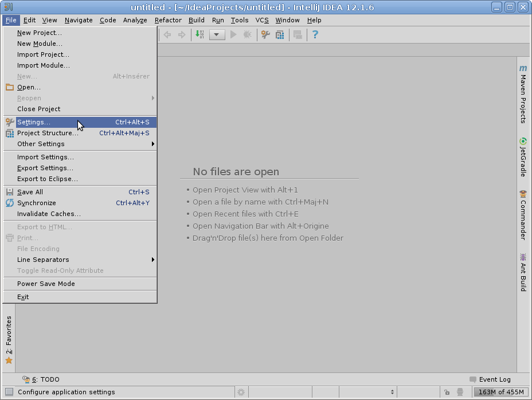Open the Tools menu

[240, 21]
